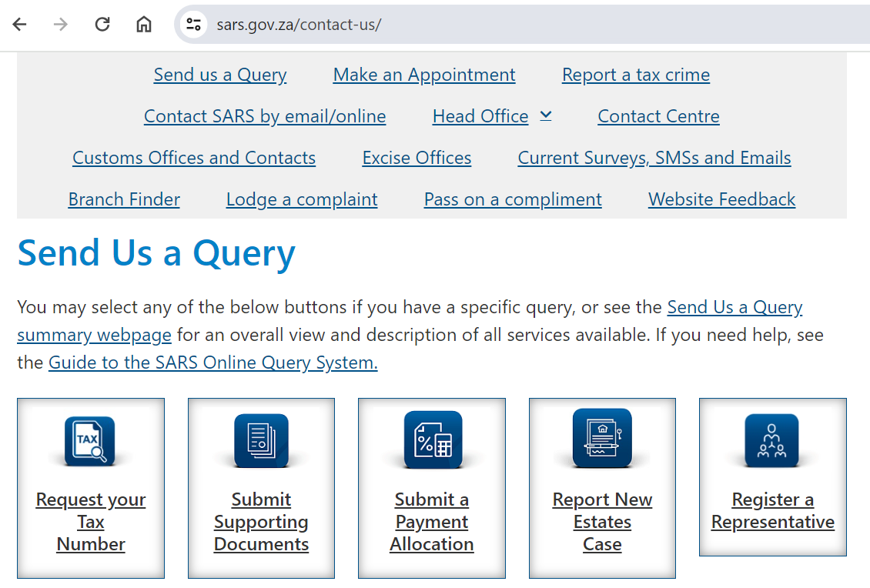870x588 pixels.
Task: Click the Register a Representative people icon
Action: click(771, 440)
